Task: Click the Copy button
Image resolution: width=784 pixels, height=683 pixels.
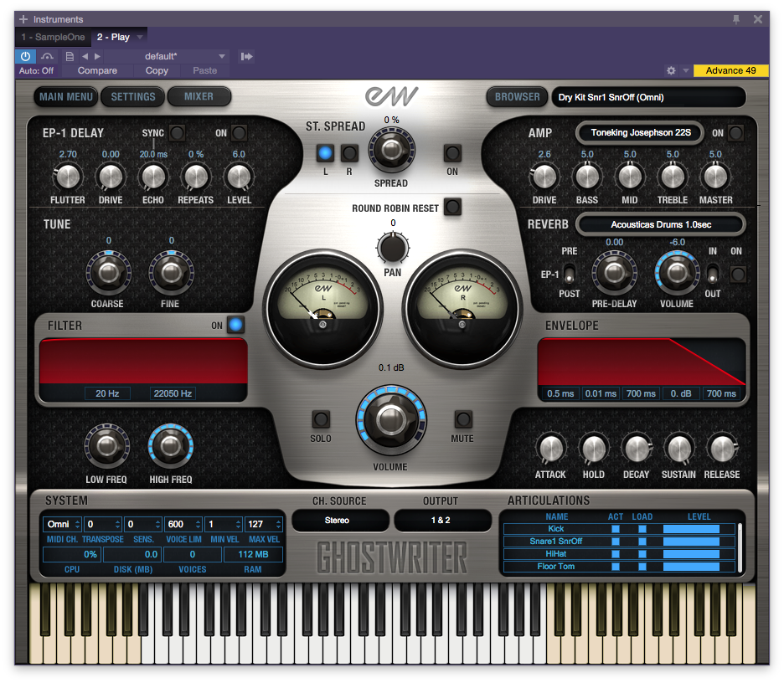Action: pos(157,70)
